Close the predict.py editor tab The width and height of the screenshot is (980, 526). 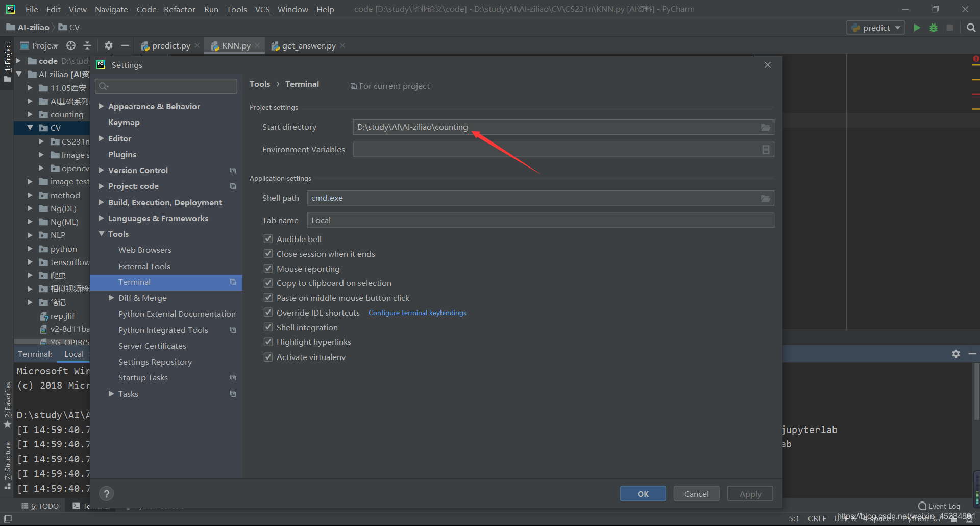coord(197,45)
